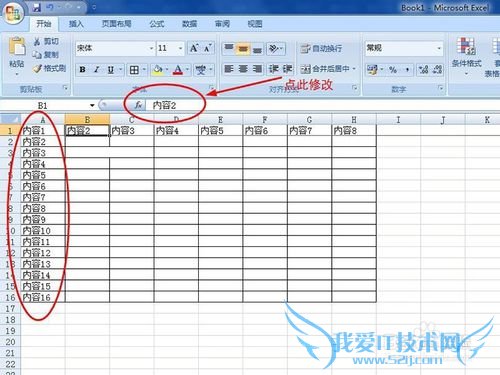The width and height of the screenshot is (500, 375).
Task: Click 合并后居中 merge and center
Action: pyautogui.click(x=325, y=69)
